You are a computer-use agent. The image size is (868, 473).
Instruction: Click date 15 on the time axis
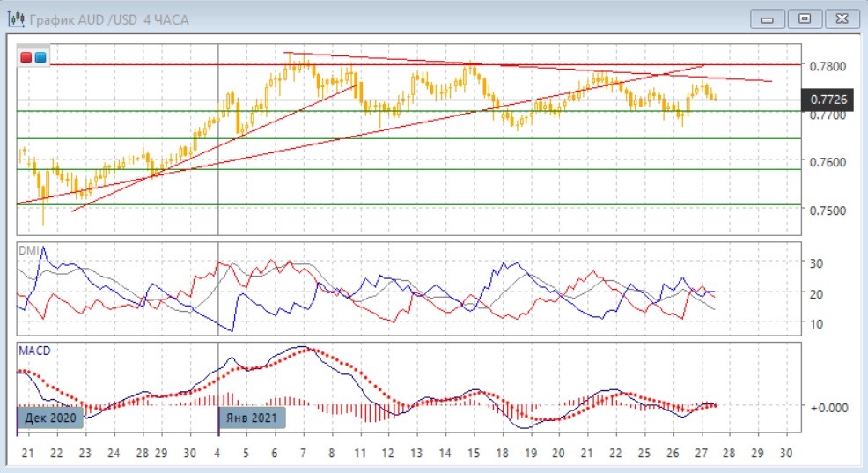[472, 452]
